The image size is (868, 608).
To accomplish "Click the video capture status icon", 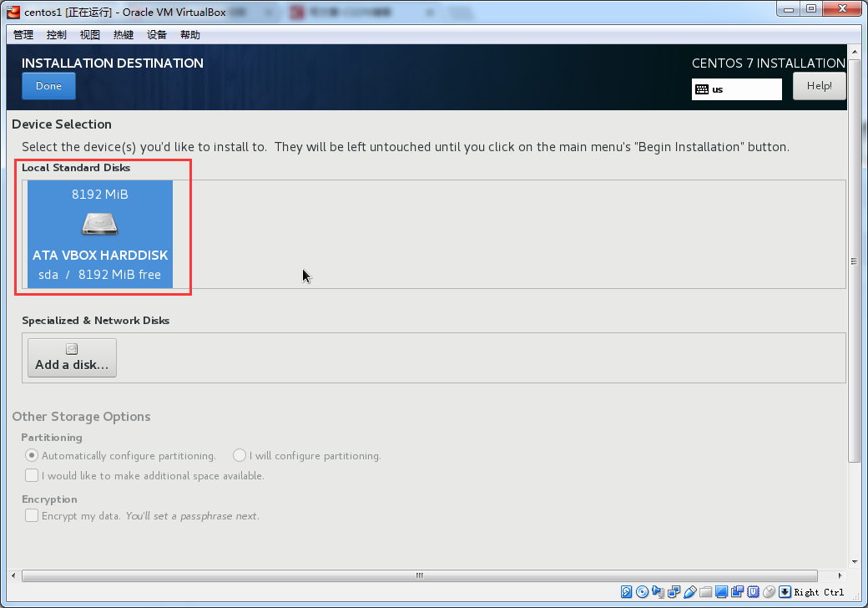I will click(737, 592).
